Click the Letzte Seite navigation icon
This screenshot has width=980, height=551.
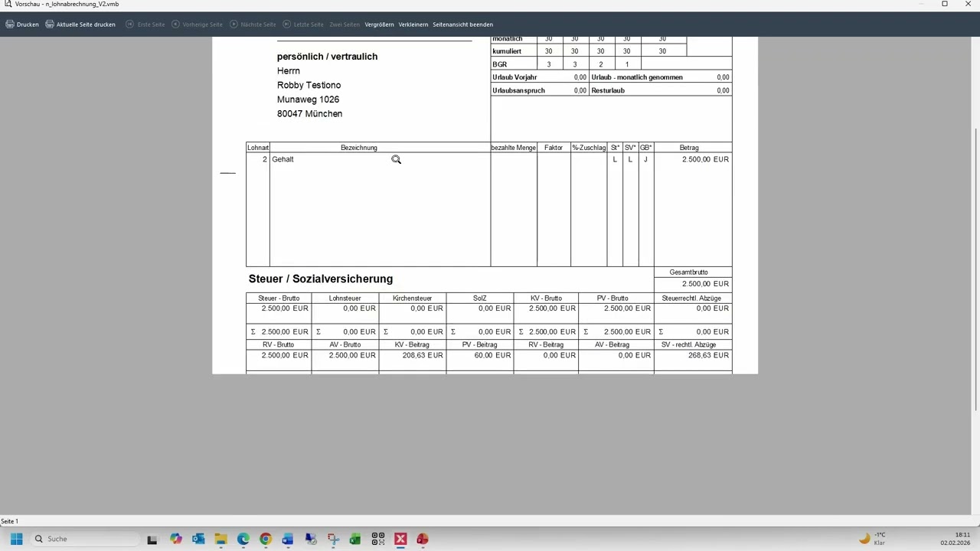click(x=286, y=24)
